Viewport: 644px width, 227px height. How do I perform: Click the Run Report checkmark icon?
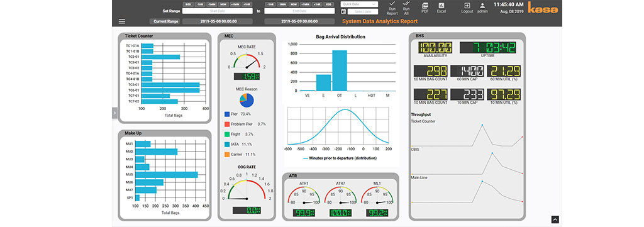(x=392, y=4)
